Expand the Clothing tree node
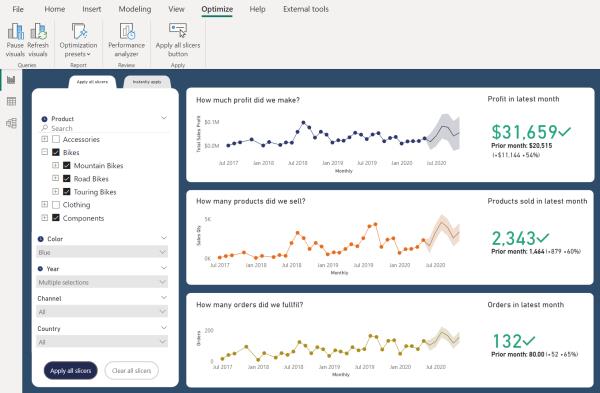Image resolution: width=600 pixels, height=393 pixels. 44,204
